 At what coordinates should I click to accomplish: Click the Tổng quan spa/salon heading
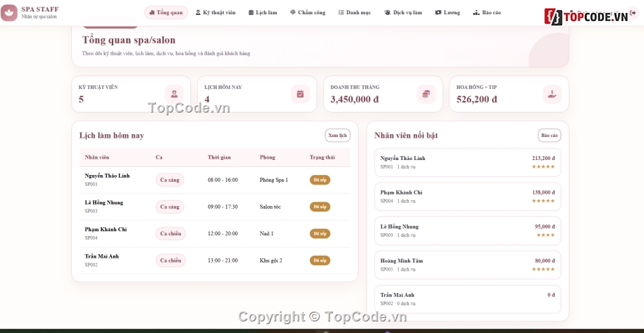(x=129, y=40)
